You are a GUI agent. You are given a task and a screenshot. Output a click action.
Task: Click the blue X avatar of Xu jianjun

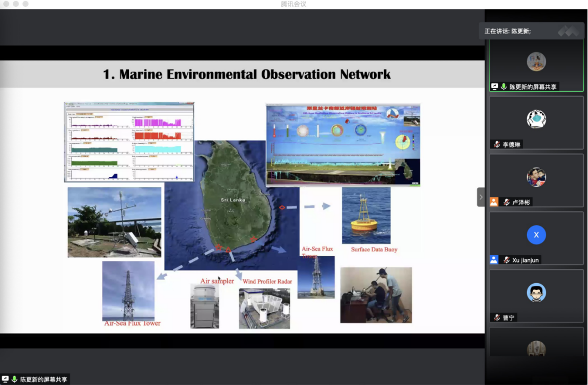[536, 235]
